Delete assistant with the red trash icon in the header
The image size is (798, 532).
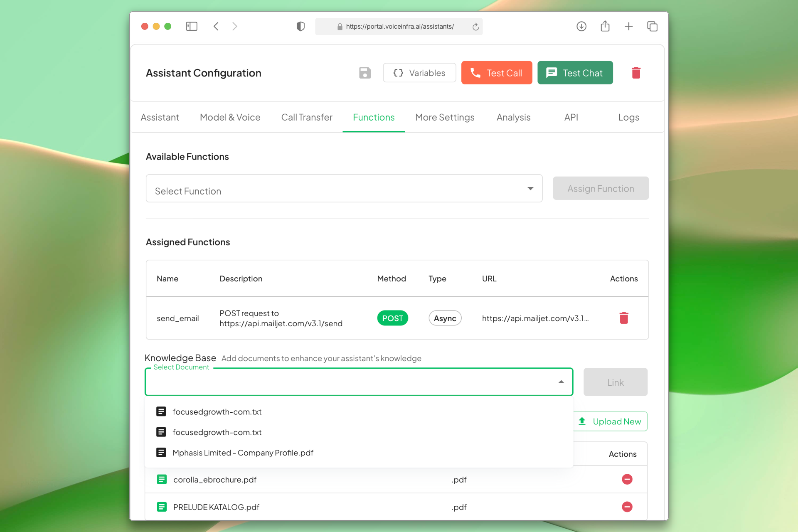(x=635, y=73)
